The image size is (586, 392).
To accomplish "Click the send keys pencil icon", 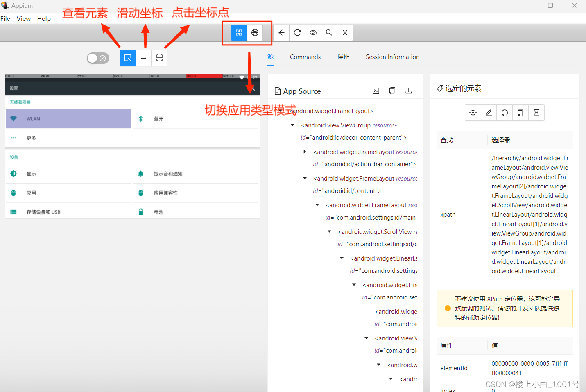I will coord(489,113).
